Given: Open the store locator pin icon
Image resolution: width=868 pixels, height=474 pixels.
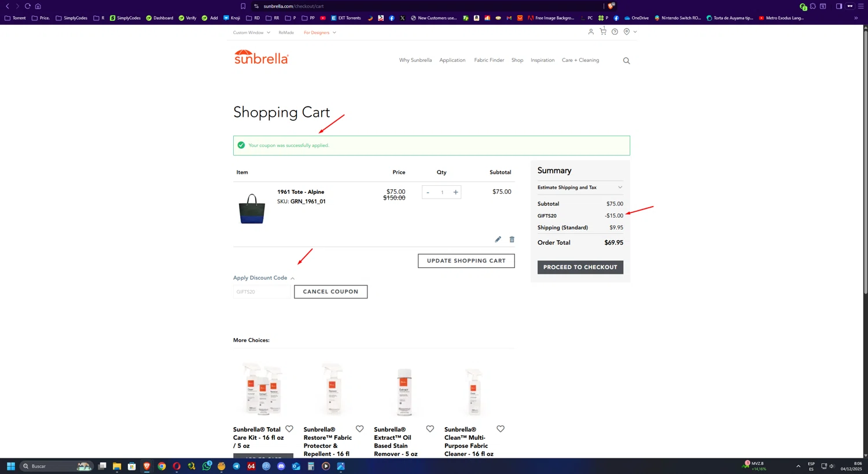Looking at the screenshot, I should pos(627,32).
